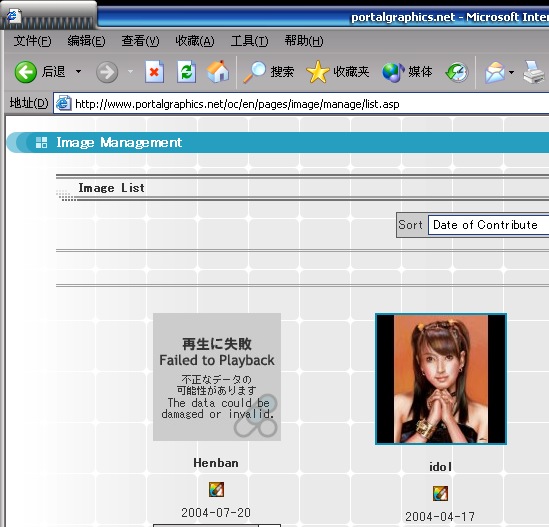The width and height of the screenshot is (549, 527).
Task: Open the 收藏(A) menu
Action: [195, 41]
